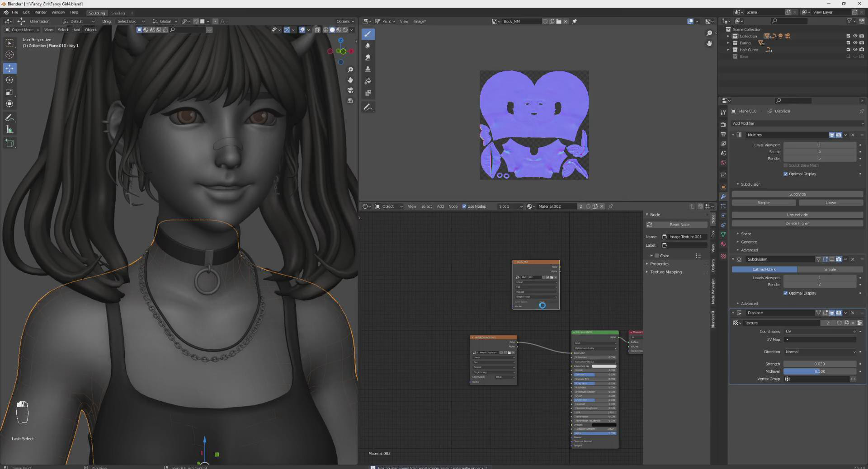Open the Add Modifier dropdown

coord(797,123)
